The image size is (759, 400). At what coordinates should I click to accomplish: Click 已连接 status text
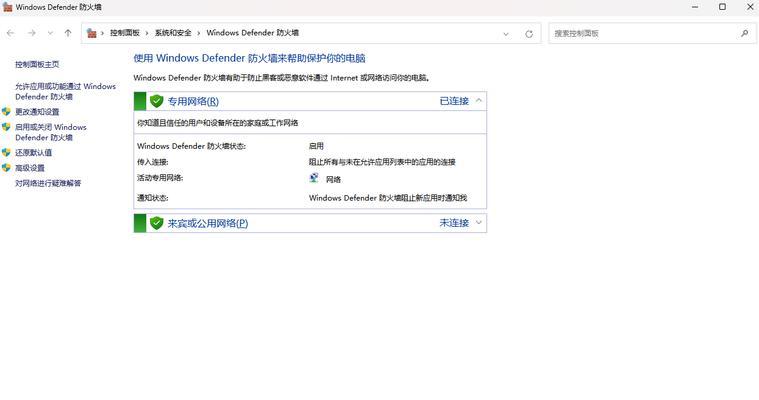point(454,101)
